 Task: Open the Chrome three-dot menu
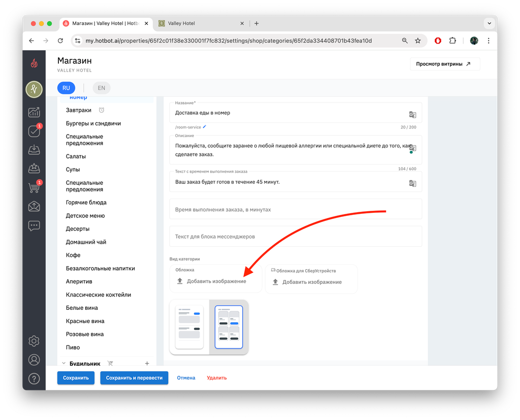[489, 41]
